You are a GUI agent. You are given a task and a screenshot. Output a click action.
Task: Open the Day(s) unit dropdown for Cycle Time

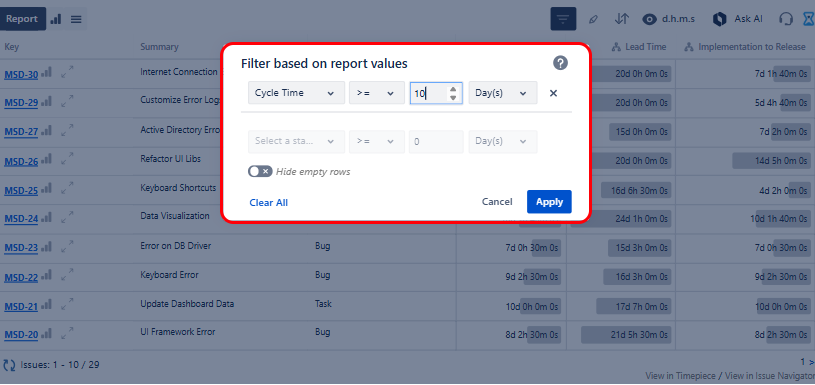[x=503, y=93]
